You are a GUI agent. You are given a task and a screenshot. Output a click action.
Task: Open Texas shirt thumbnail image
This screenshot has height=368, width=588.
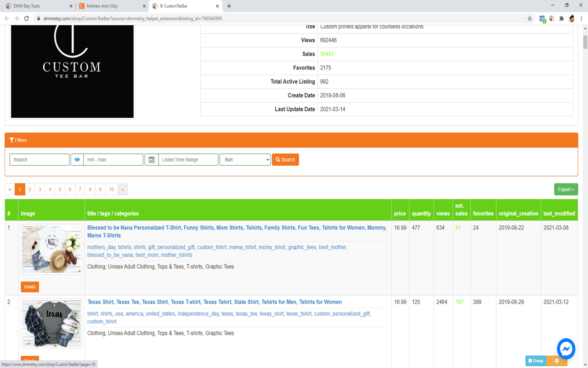click(x=51, y=324)
